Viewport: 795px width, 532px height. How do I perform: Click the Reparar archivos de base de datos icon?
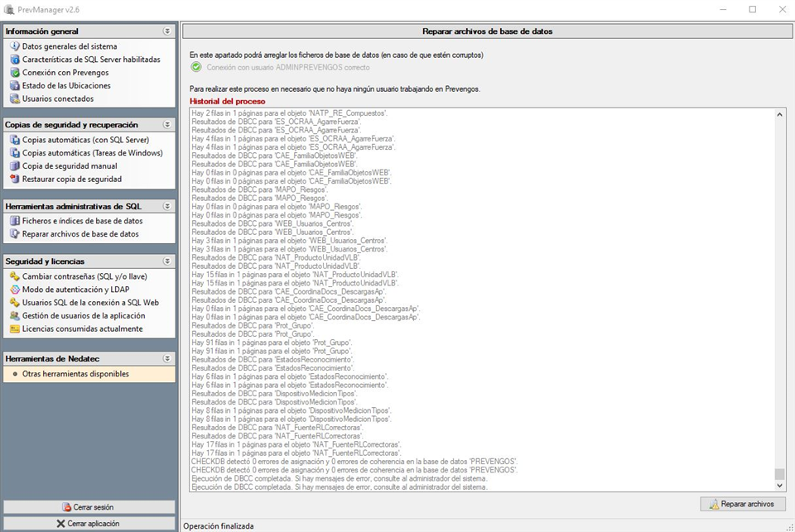(x=15, y=234)
